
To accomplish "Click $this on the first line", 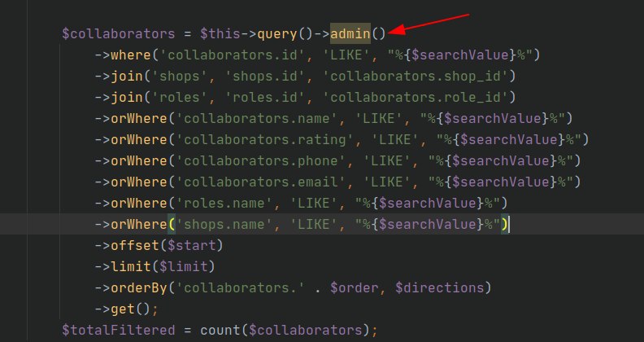I will [220, 33].
